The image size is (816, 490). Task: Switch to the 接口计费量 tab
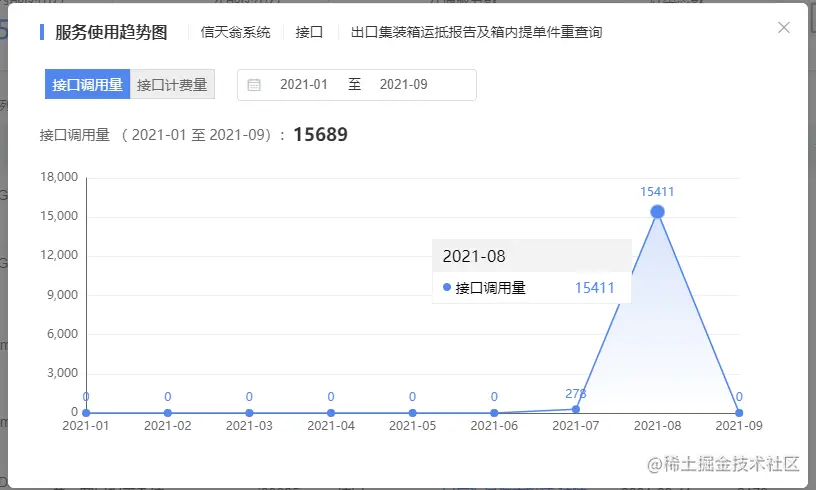point(172,84)
